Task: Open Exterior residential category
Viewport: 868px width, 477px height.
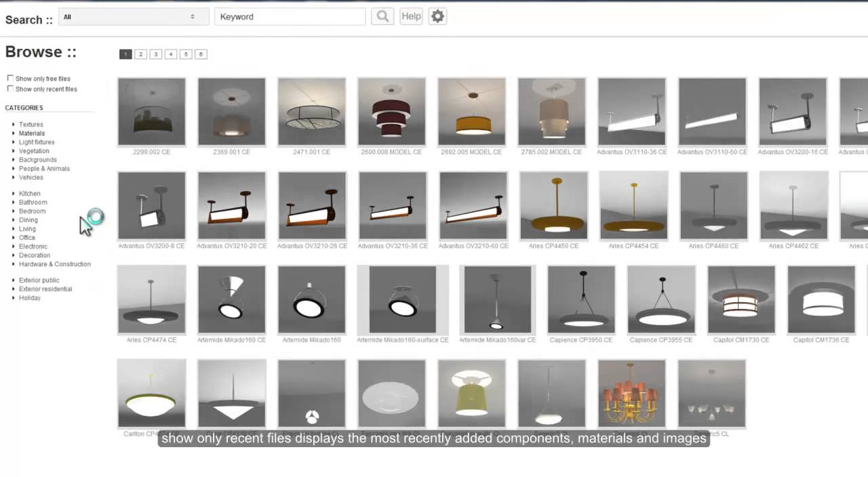Action: [x=45, y=289]
